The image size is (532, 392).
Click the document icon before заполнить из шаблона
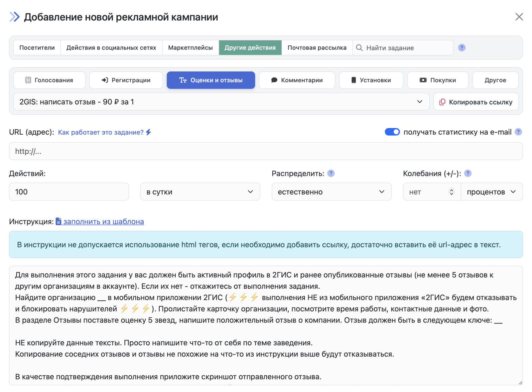(59, 221)
